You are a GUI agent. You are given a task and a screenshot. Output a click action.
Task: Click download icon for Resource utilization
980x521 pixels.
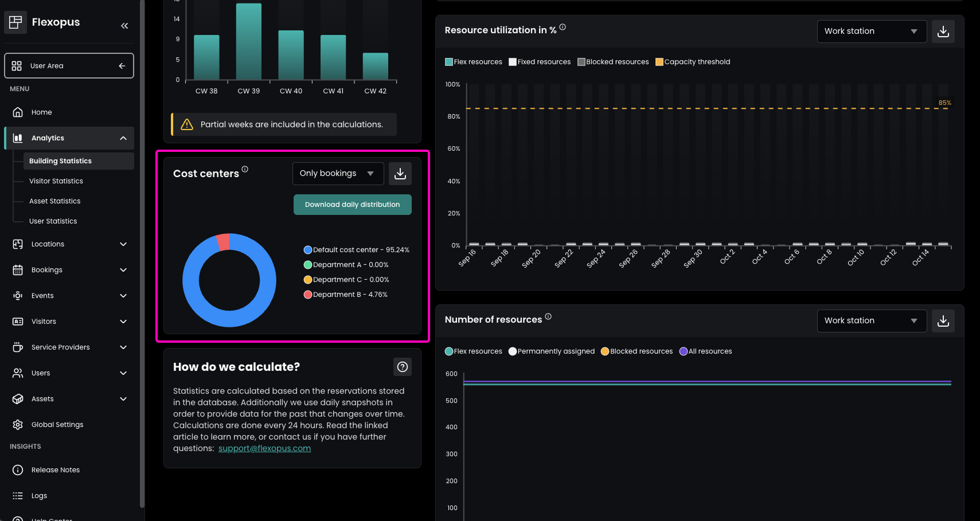943,32
